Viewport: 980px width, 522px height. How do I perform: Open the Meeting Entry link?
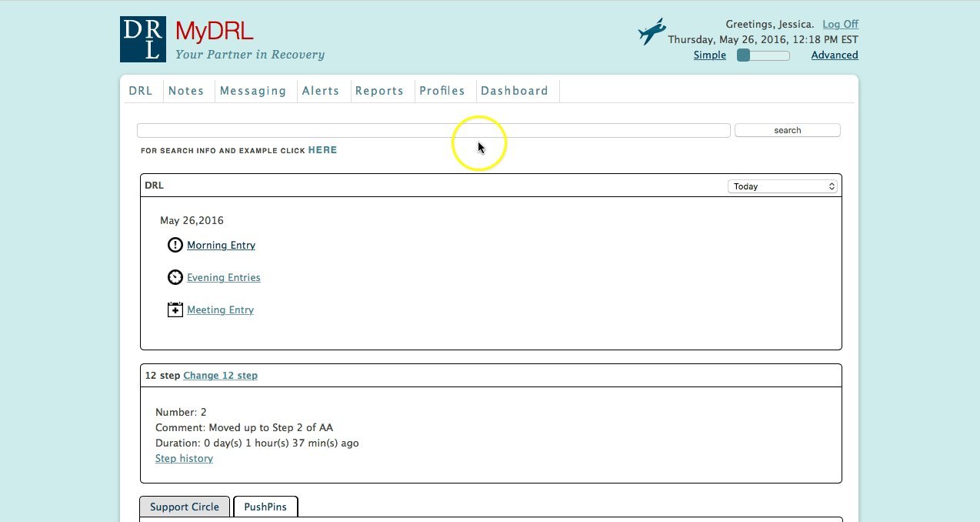pos(220,310)
